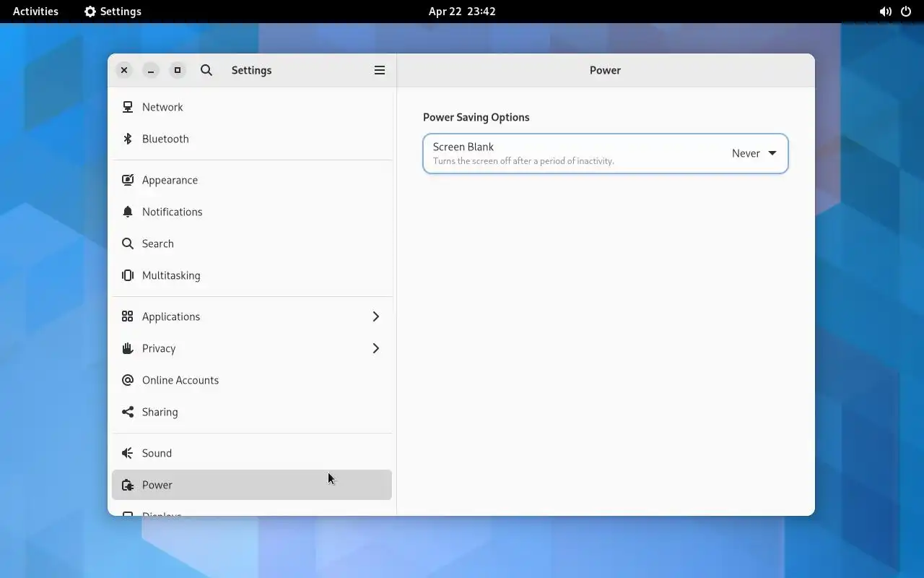Minimize the Settings window

[x=151, y=70]
